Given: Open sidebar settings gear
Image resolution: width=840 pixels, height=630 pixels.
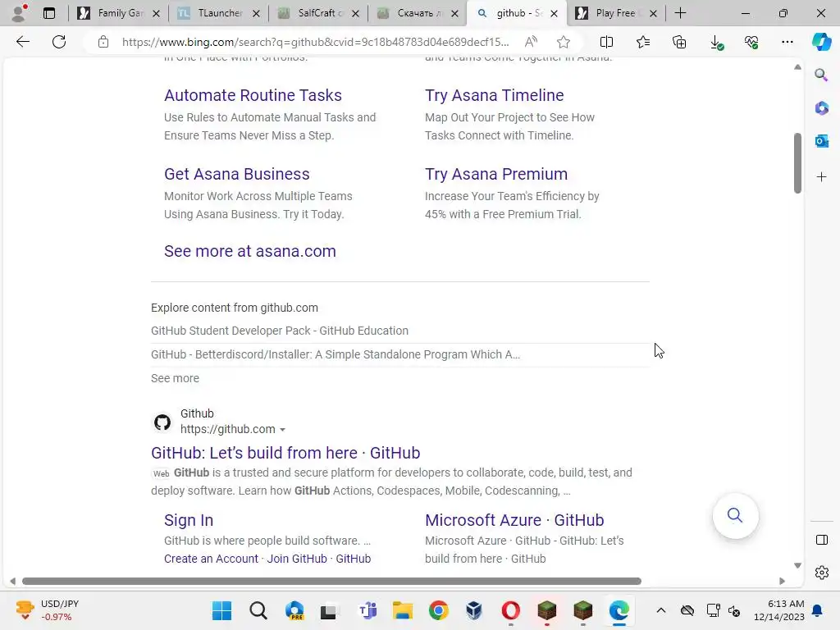Looking at the screenshot, I should tap(821, 573).
